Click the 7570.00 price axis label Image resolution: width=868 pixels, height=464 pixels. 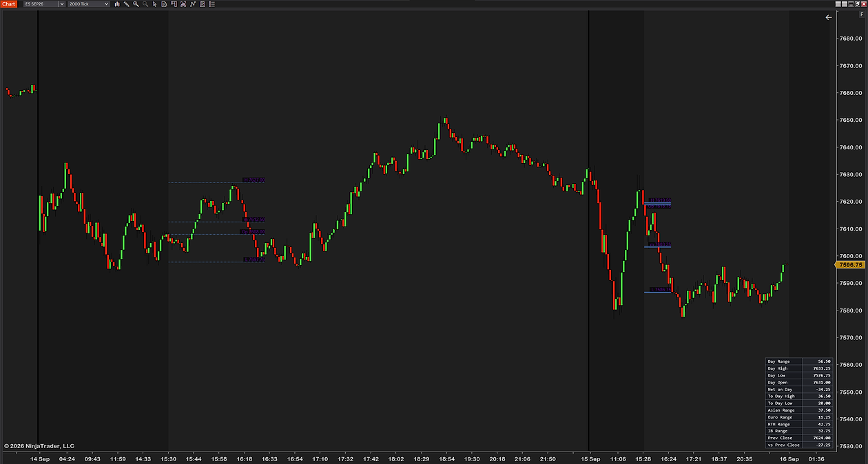849,337
